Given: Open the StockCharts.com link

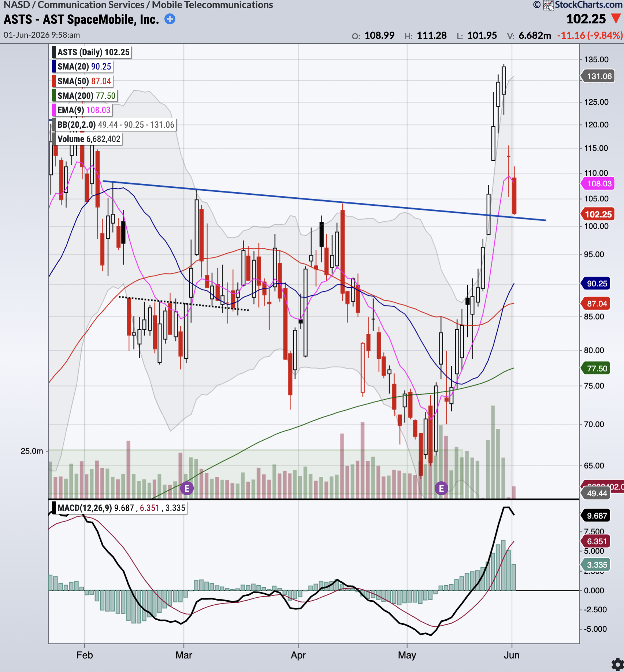Looking at the screenshot, I should pos(588,5).
